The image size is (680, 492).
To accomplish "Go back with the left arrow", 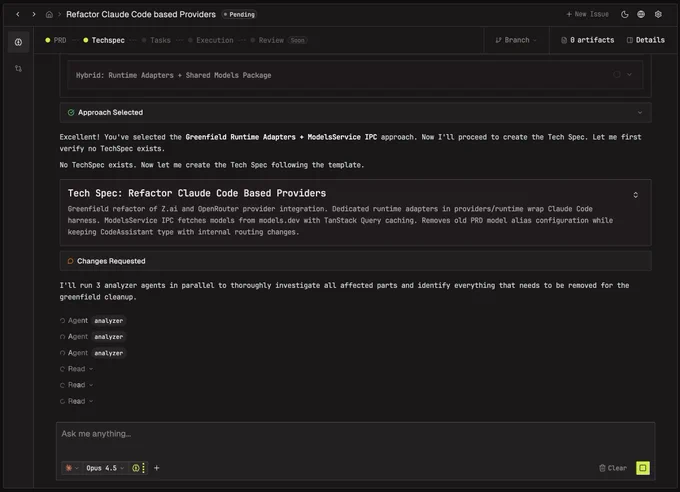I will 18,14.
